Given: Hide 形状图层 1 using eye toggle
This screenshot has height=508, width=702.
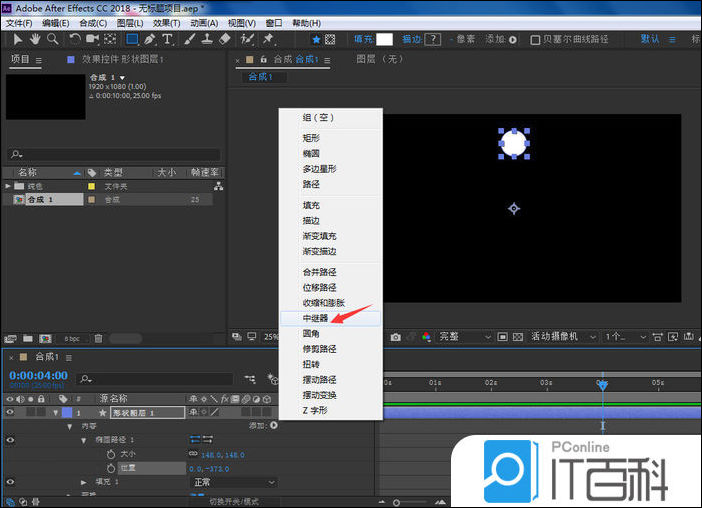Looking at the screenshot, I should click(x=11, y=412).
